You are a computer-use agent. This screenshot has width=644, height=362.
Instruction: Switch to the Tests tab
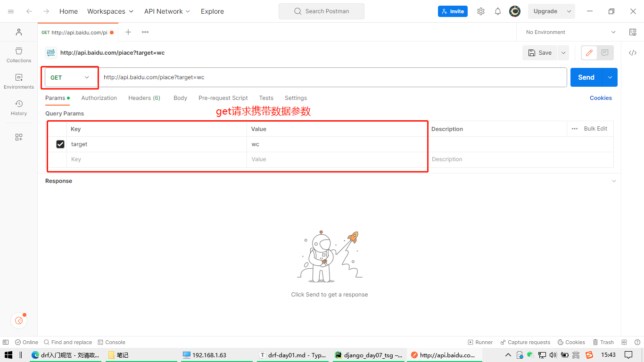click(266, 98)
